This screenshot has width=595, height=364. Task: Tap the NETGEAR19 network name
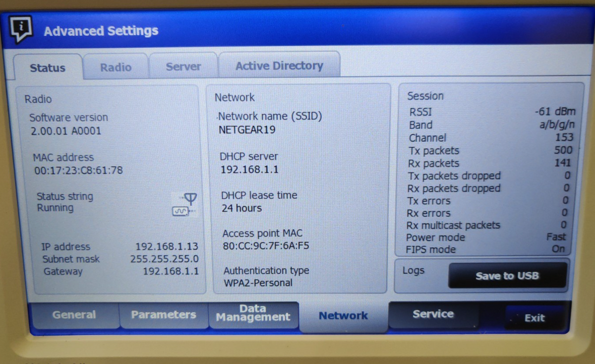(x=247, y=130)
